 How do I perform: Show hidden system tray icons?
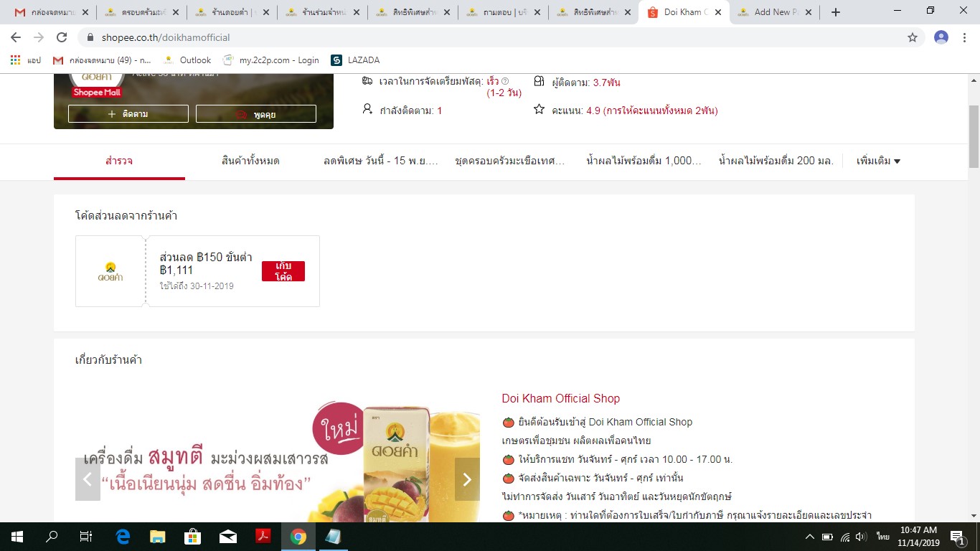810,537
